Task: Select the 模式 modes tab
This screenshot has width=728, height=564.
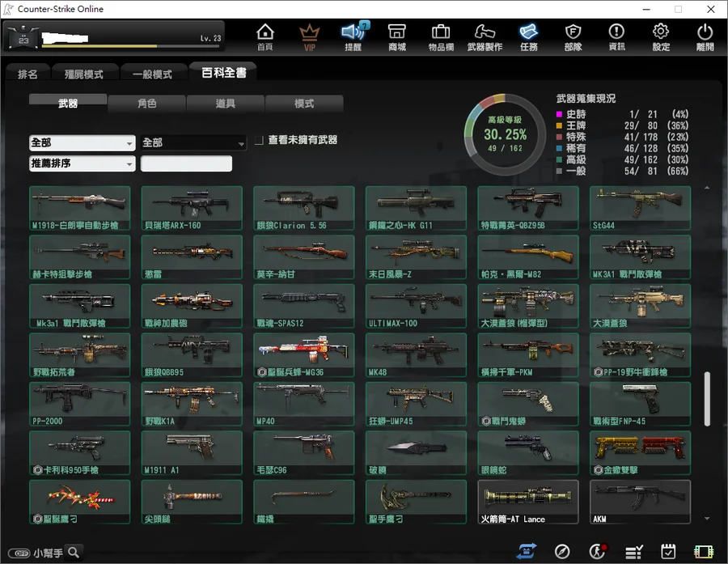Action: coord(304,103)
